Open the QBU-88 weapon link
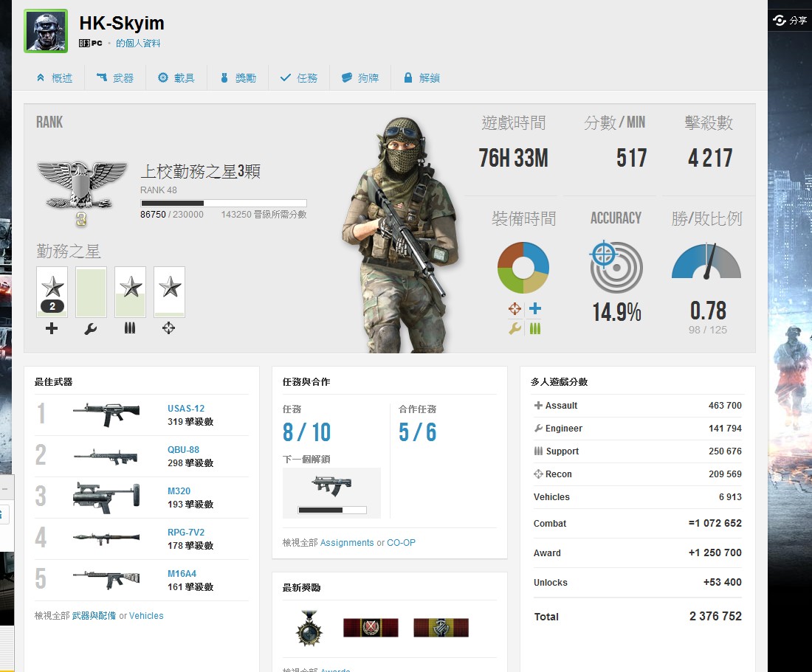Image resolution: width=812 pixels, height=672 pixels. (183, 449)
